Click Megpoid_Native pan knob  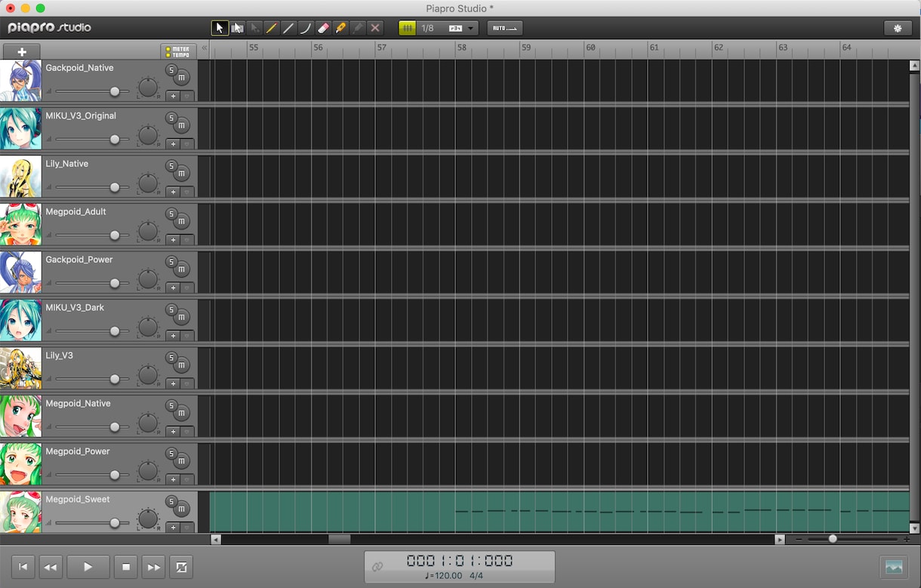coord(148,423)
